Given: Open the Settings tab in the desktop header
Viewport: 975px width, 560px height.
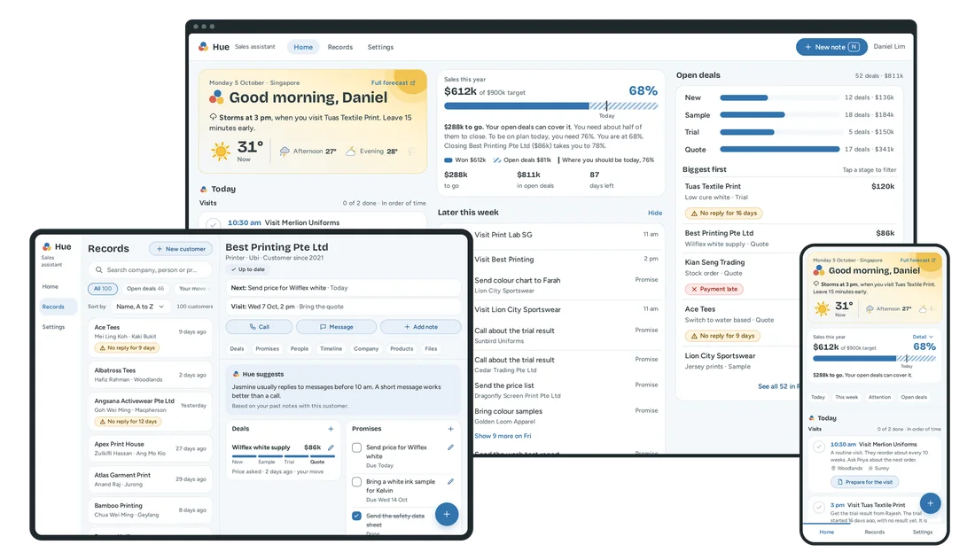Looking at the screenshot, I should [x=380, y=47].
